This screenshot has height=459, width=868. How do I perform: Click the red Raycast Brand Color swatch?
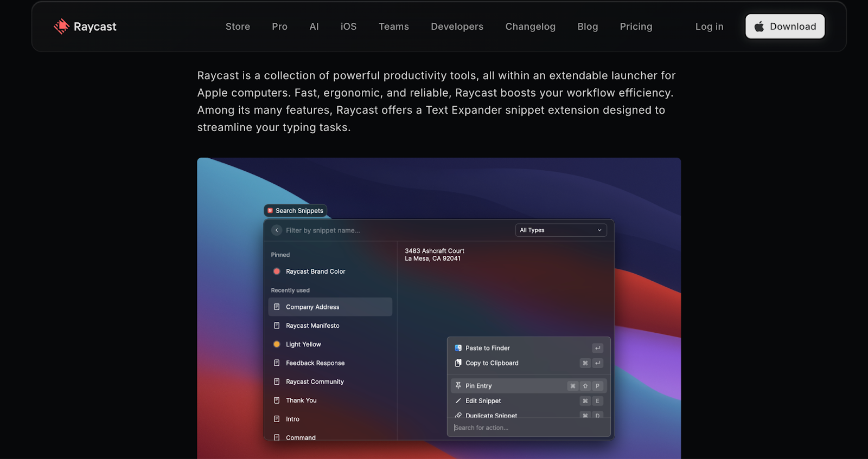pyautogui.click(x=277, y=271)
